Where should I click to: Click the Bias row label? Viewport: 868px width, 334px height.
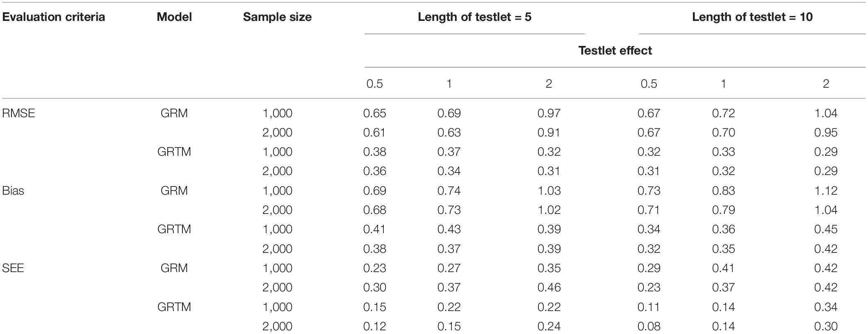click(x=13, y=191)
